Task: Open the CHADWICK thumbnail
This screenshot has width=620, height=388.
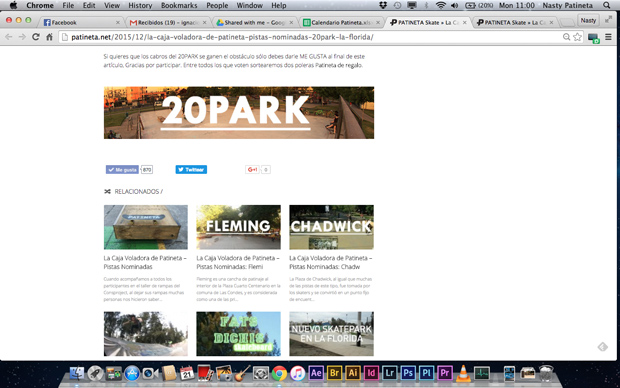Action: (x=331, y=227)
